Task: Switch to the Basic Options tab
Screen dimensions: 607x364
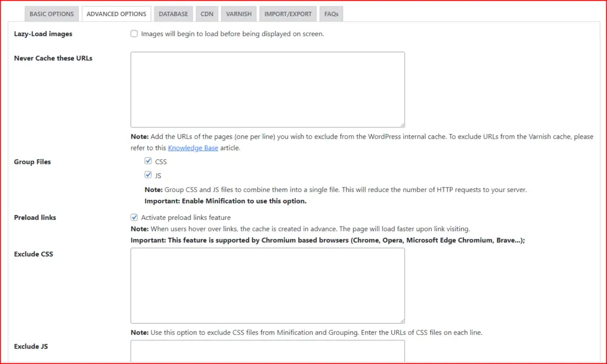Action: coord(52,14)
